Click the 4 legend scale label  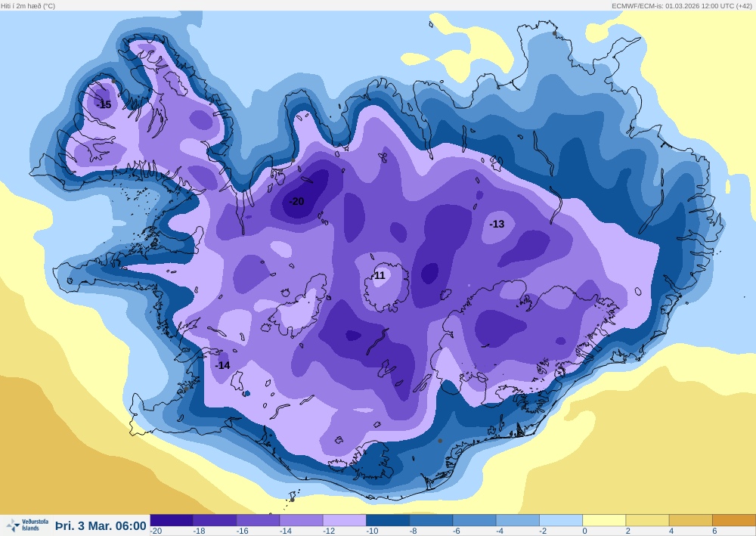671,531
